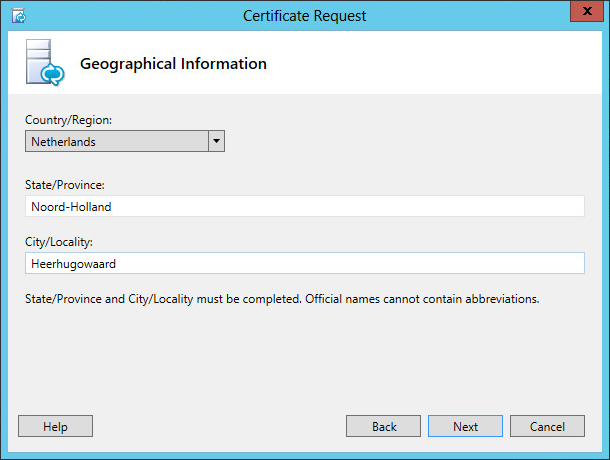Proceed with the Next button
The height and width of the screenshot is (460, 610).
(465, 426)
